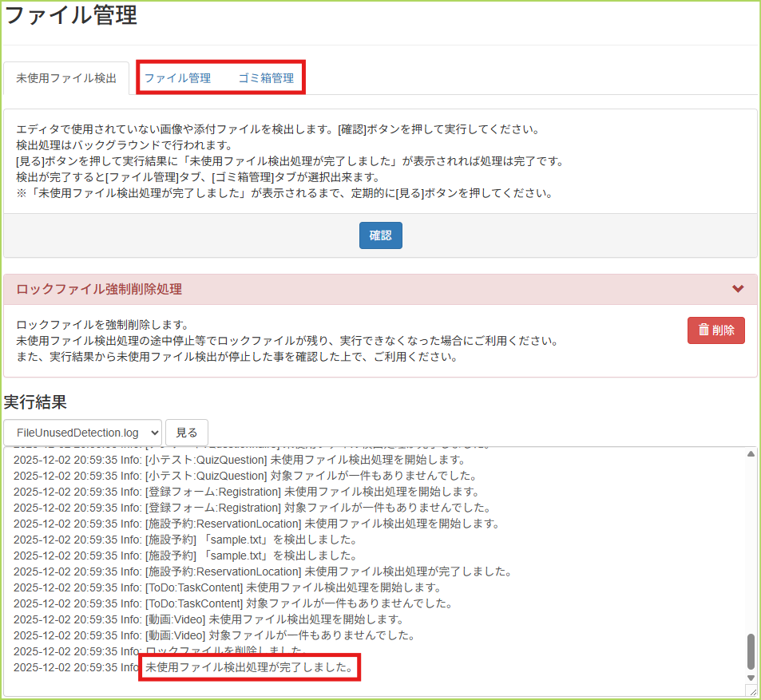The image size is (761, 700).
Task: Click the 施設予約:ReservationLocation 処理が完了しました log line
Action: [263, 571]
